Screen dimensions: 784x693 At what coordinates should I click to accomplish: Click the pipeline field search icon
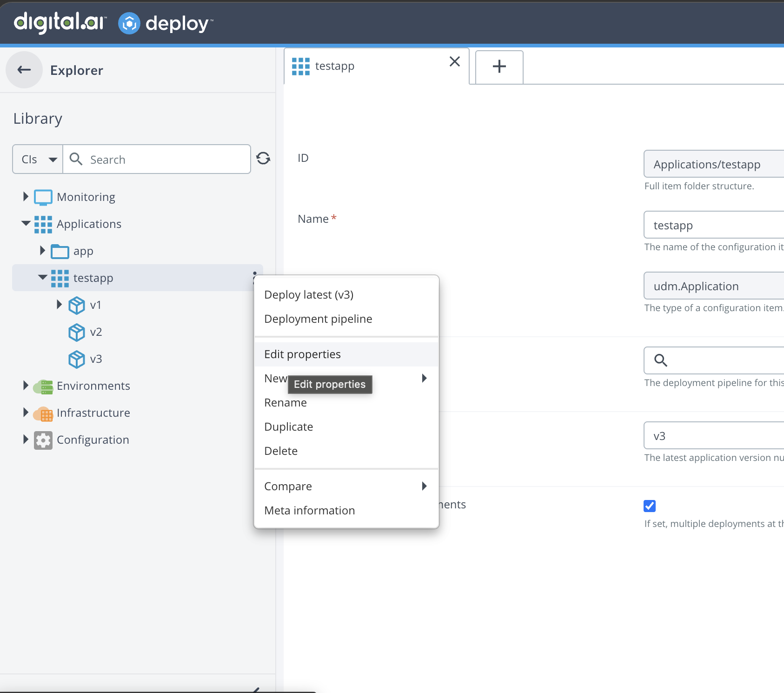[661, 360]
